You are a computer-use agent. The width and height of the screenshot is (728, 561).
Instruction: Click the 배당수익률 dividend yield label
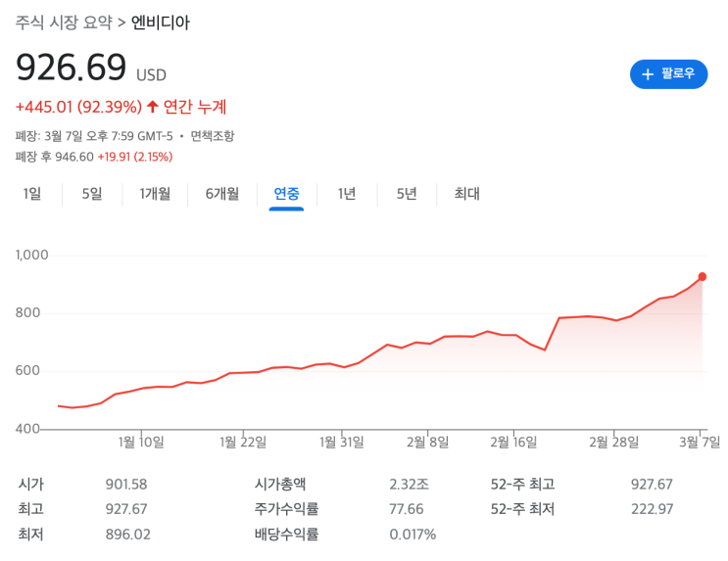286,535
